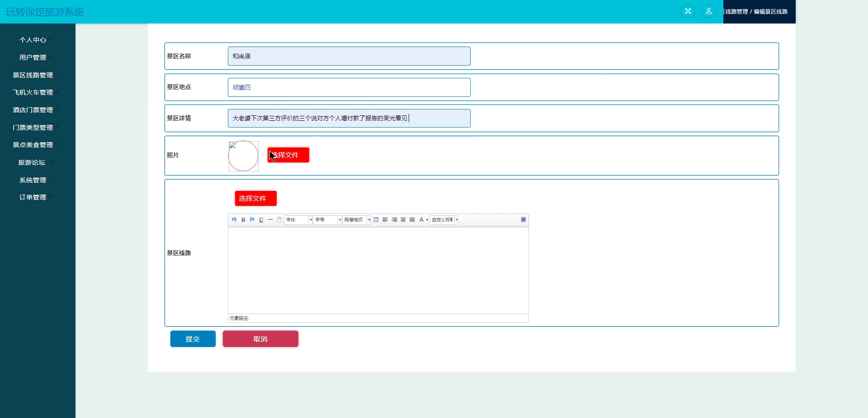
Task: Toggle underline formatting in the editor
Action: [261, 220]
